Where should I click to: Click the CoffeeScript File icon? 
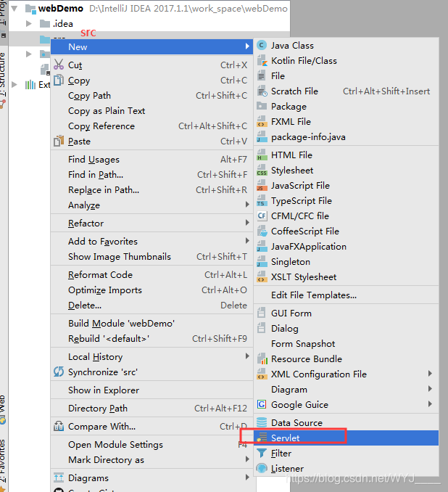click(262, 231)
